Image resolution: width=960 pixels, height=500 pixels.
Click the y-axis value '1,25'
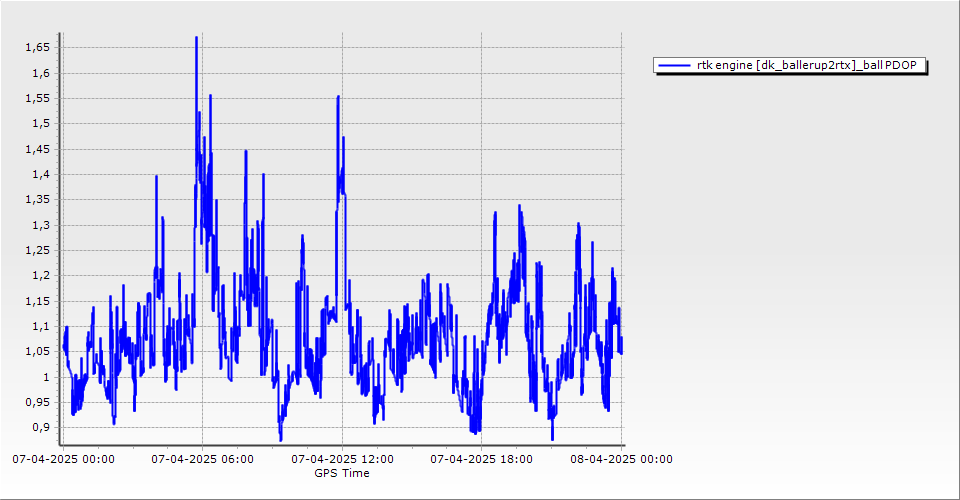(37, 250)
